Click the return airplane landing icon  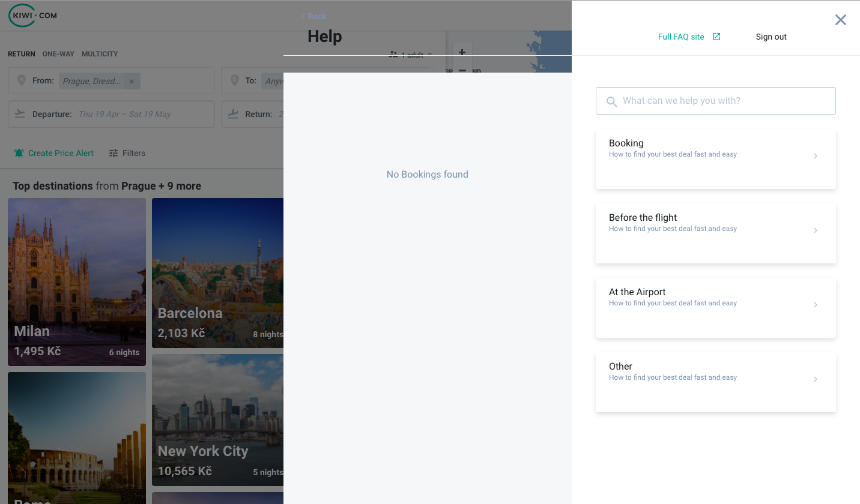[x=233, y=113]
